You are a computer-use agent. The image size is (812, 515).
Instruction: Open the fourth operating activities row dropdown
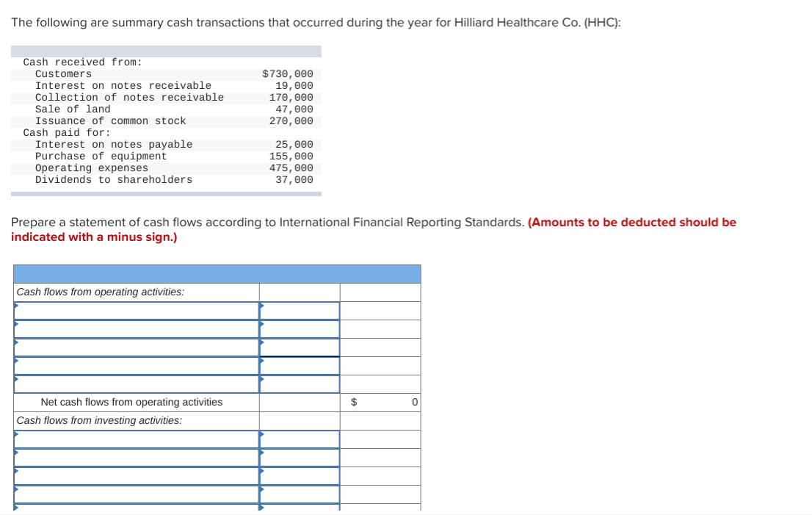(x=136, y=365)
